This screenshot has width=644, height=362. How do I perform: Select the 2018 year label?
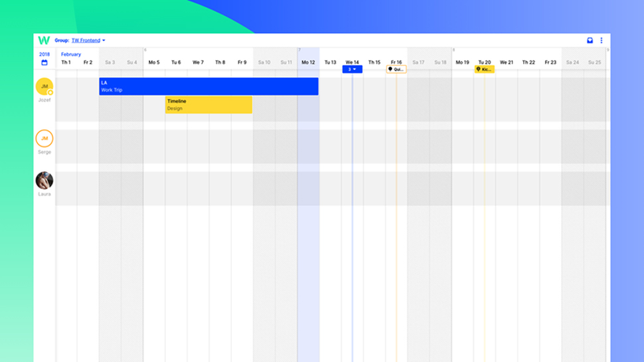pos(44,54)
